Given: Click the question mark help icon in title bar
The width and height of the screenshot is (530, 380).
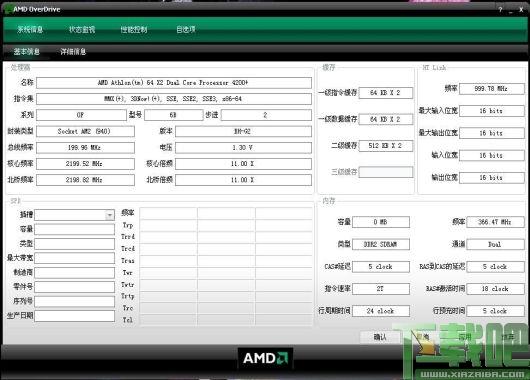Looking at the screenshot, I should [500, 9].
